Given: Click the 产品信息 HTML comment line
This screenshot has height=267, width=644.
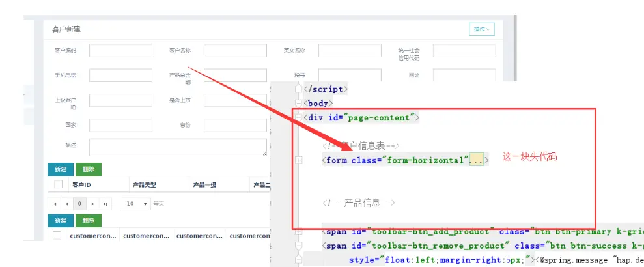Looking at the screenshot, I should tap(359, 203).
